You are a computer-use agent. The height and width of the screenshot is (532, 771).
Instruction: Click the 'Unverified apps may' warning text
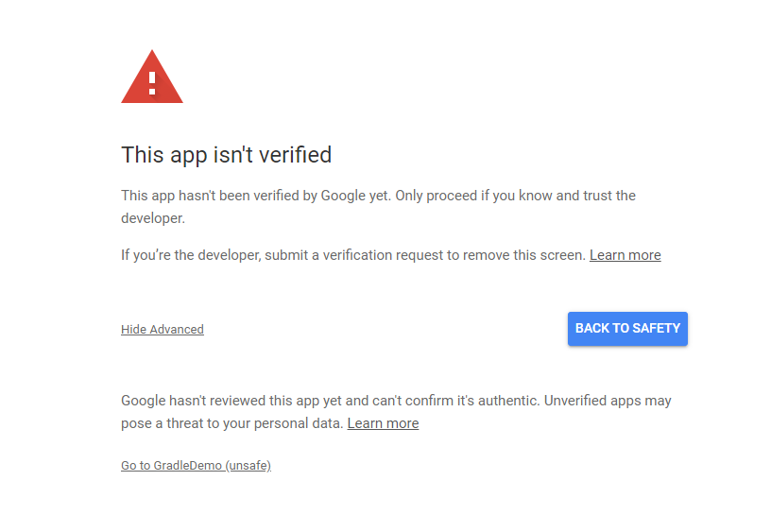(x=608, y=401)
